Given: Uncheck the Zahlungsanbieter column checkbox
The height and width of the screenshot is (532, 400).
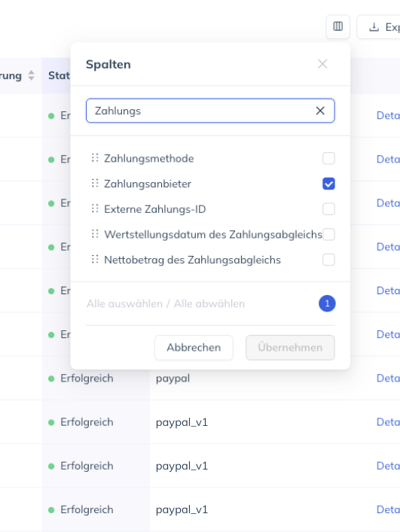Looking at the screenshot, I should [328, 184].
